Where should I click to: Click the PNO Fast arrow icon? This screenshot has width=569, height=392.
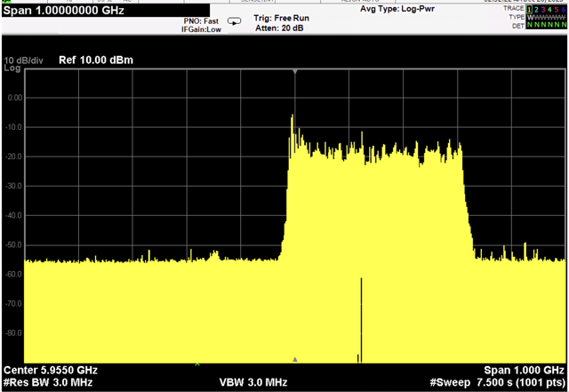coord(235,20)
